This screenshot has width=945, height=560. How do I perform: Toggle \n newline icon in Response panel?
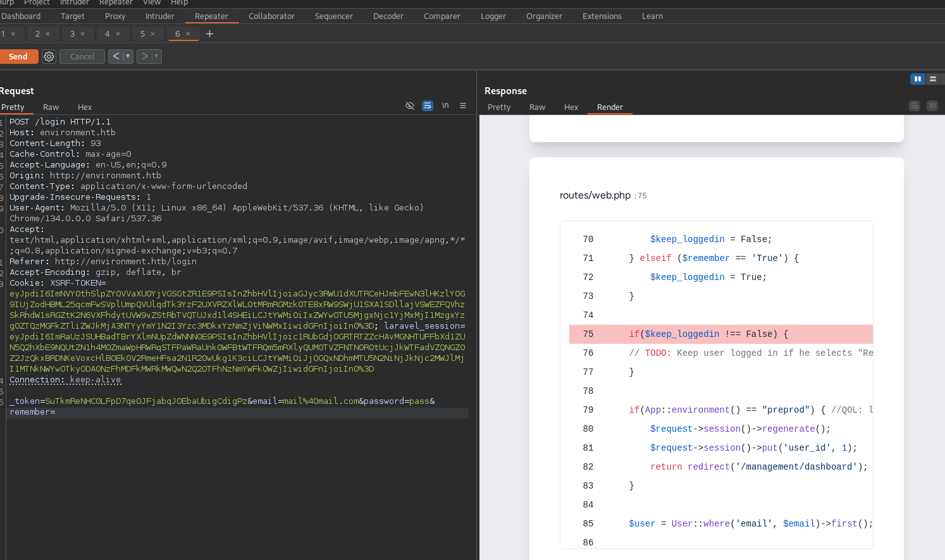click(x=932, y=106)
